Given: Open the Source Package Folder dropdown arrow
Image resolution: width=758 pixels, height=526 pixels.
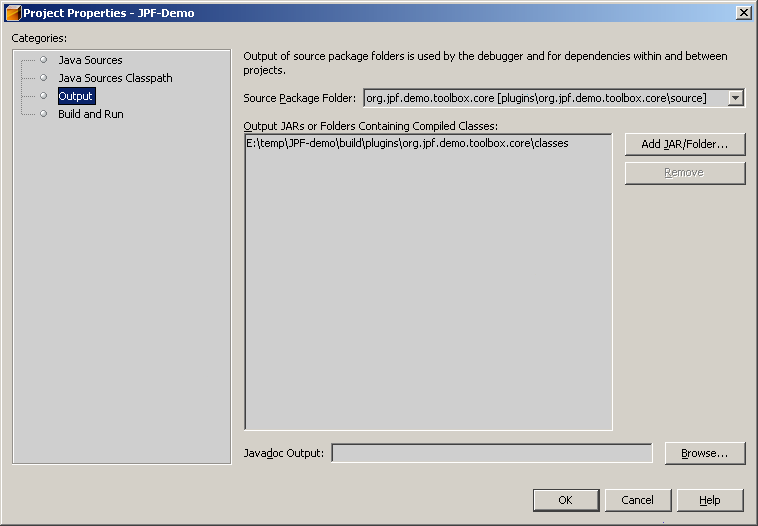Looking at the screenshot, I should 735,98.
